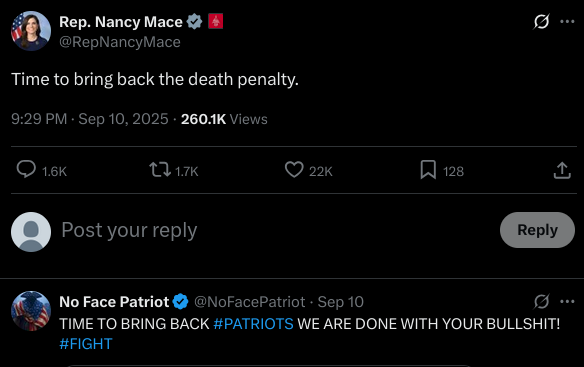Open more options menu on main post
The image size is (584, 367).
567,22
